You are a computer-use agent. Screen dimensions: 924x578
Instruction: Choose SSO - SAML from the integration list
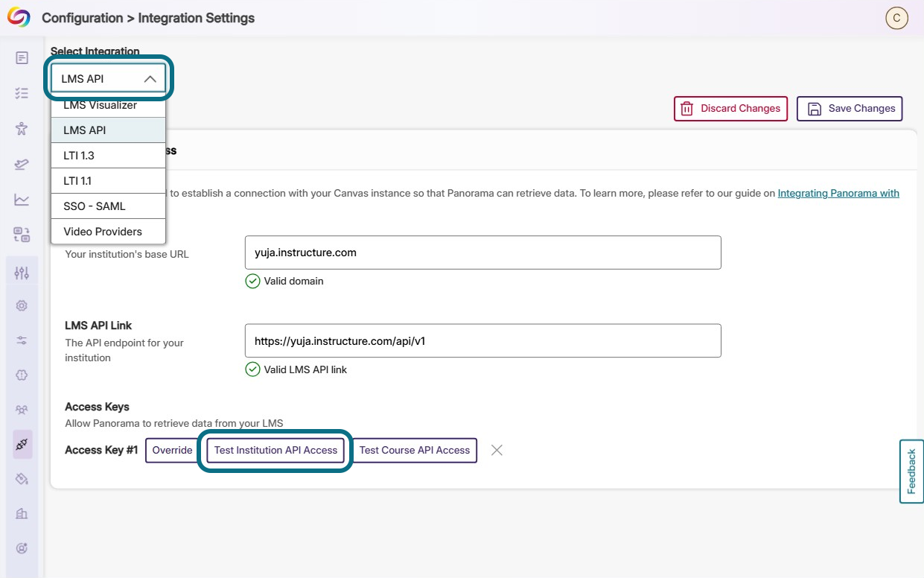(109, 206)
